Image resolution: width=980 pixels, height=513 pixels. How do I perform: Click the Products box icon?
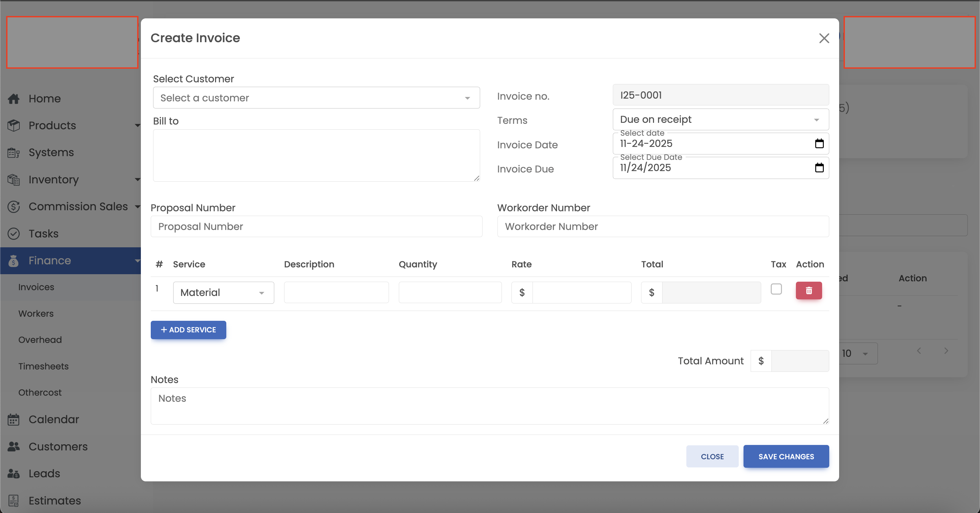[14, 125]
